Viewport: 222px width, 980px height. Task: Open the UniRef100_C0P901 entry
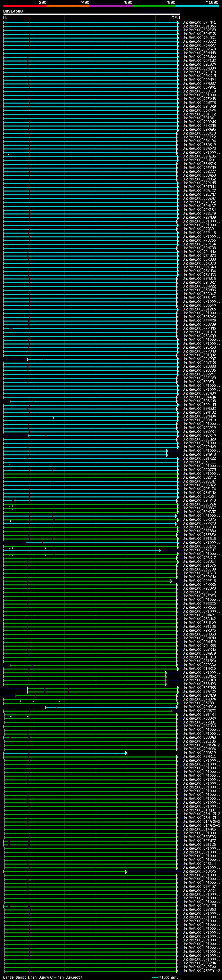(199, 88)
